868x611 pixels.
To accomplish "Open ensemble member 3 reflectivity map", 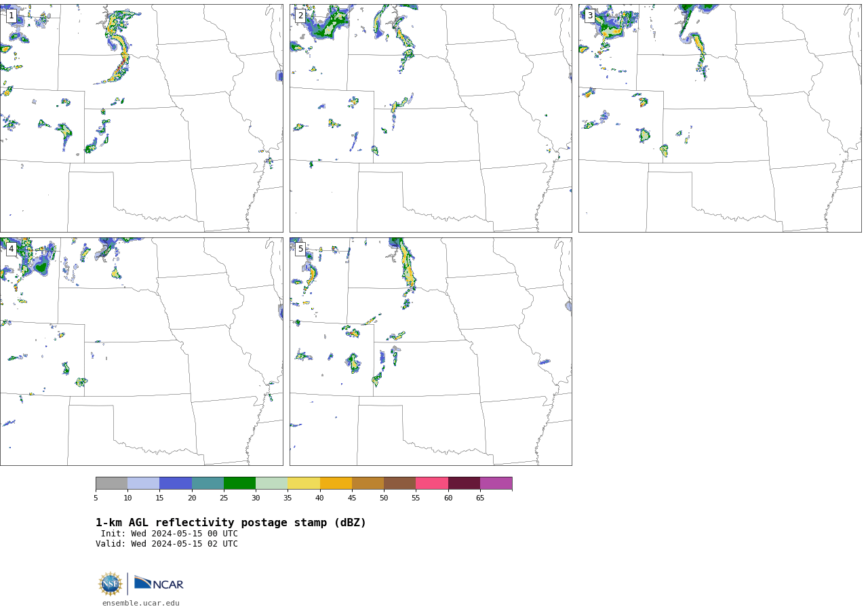I will pos(720,118).
